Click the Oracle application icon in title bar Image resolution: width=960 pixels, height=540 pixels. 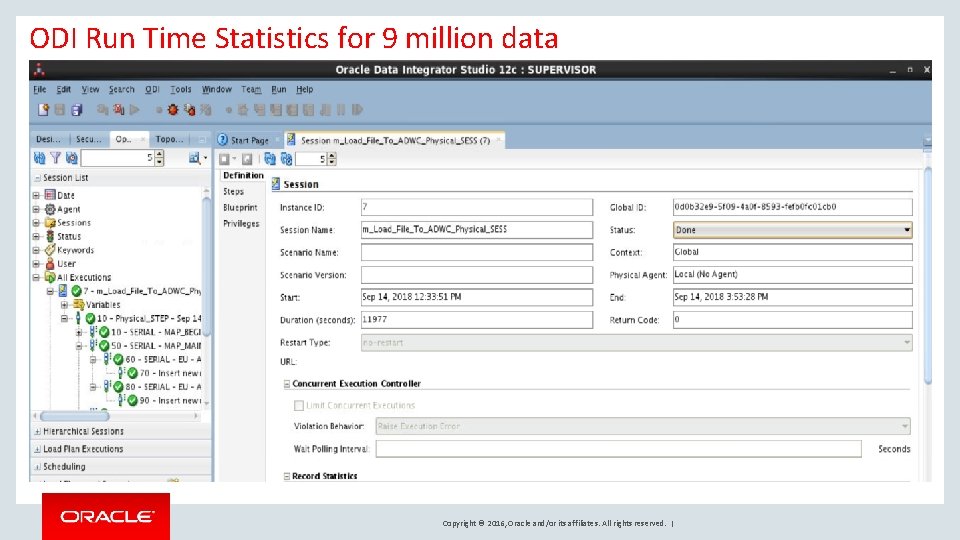pyautogui.click(x=39, y=69)
